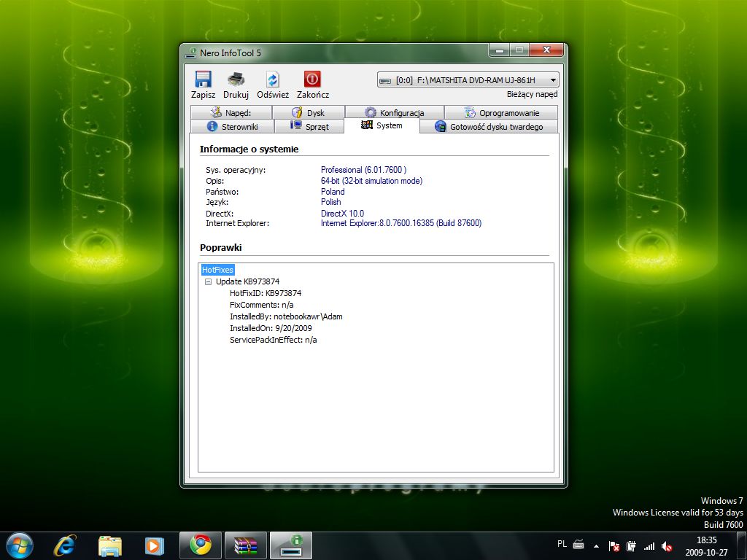Screen dimensions: 747x560
Task: Close the Nero InfoTool window
Action: 546,50
